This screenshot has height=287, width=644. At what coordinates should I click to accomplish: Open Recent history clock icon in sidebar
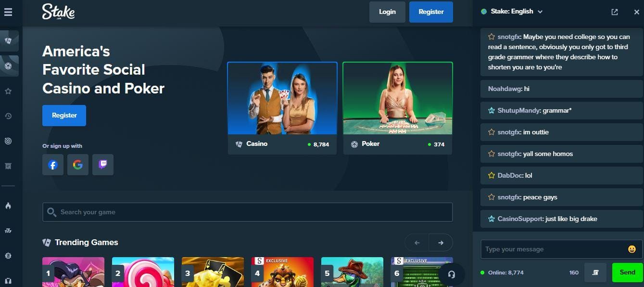click(x=8, y=116)
